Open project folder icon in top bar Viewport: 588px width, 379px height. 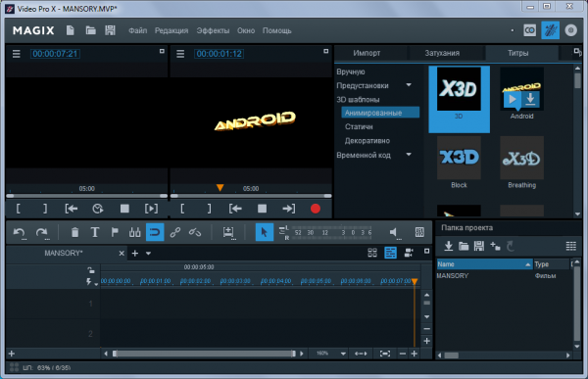click(90, 30)
